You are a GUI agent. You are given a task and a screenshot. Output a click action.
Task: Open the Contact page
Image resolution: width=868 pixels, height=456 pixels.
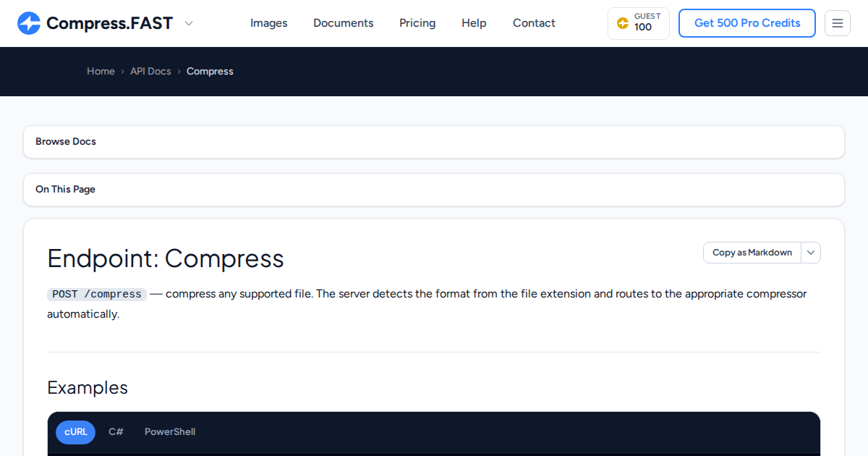534,23
